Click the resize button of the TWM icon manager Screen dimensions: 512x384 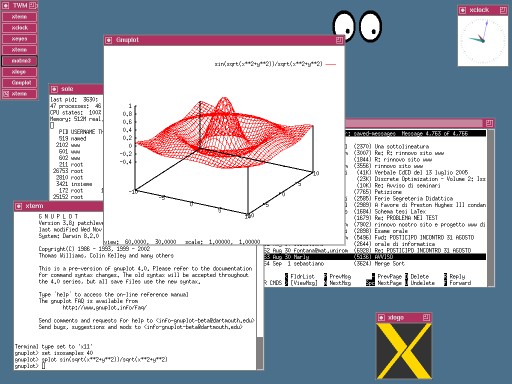[32, 5]
